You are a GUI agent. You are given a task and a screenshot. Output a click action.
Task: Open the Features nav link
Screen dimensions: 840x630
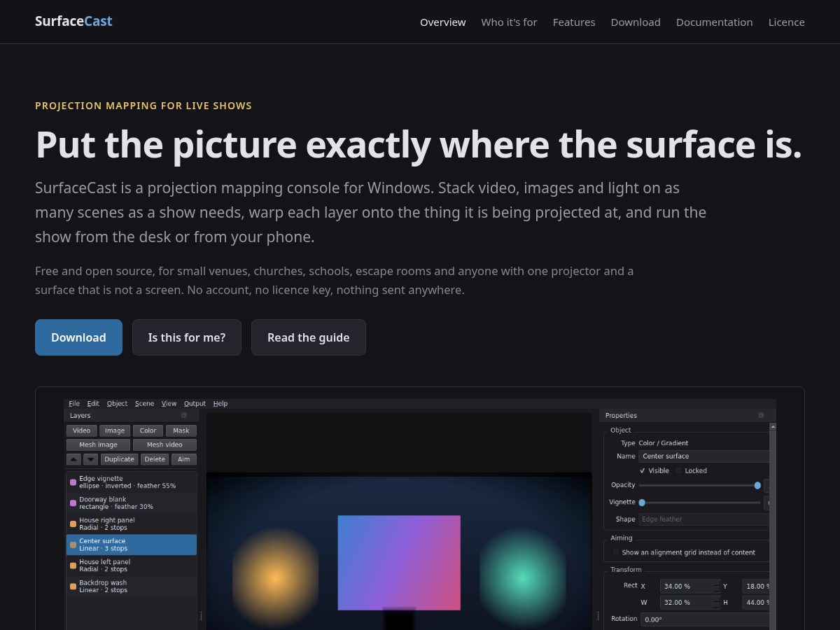click(574, 22)
